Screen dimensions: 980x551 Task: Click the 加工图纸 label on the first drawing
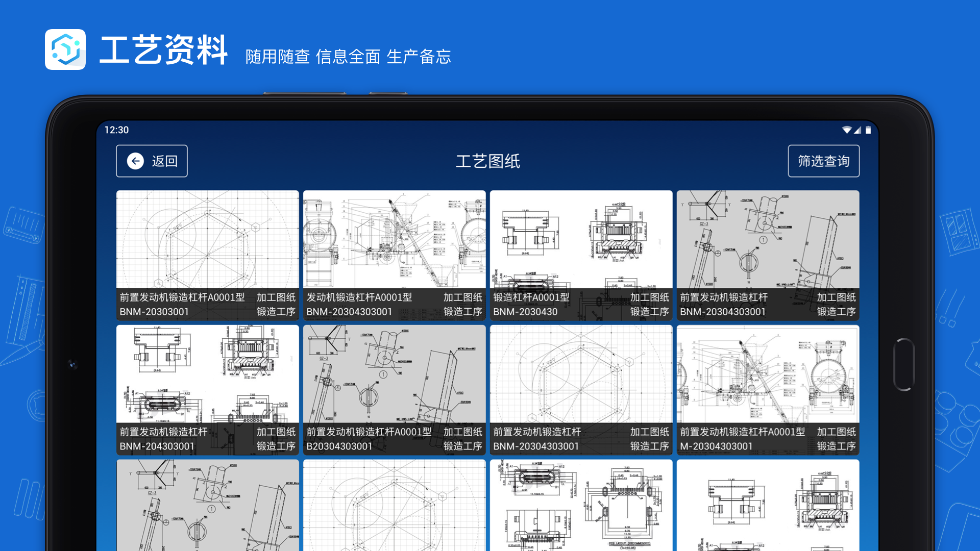click(276, 297)
